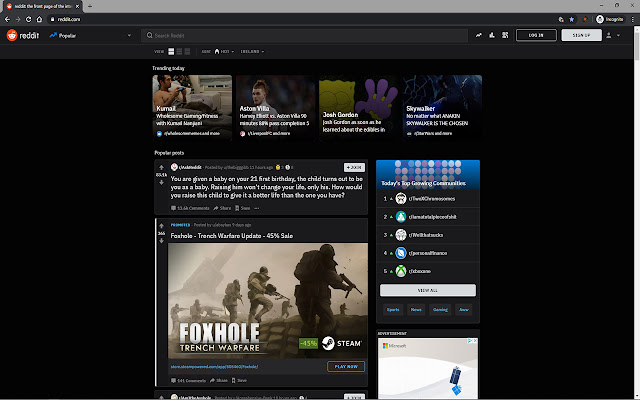640x400 pixels.
Task: Open the second-ranked growing community
Action: point(428,217)
